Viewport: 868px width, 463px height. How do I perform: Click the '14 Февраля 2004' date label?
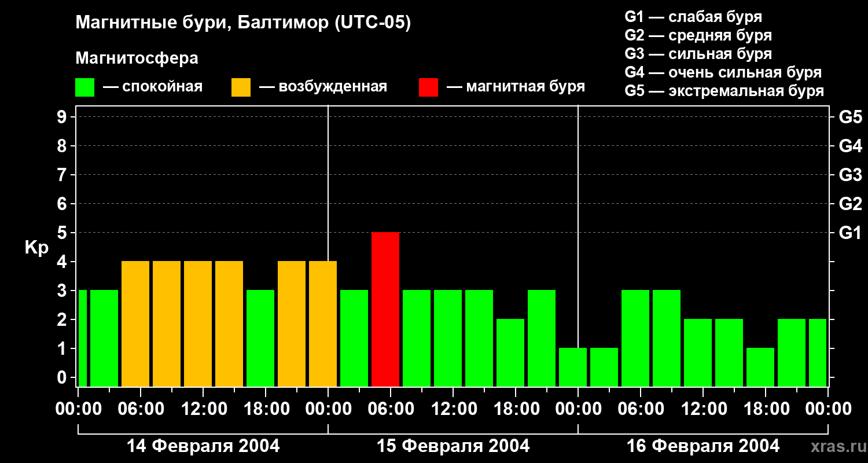pos(203,446)
